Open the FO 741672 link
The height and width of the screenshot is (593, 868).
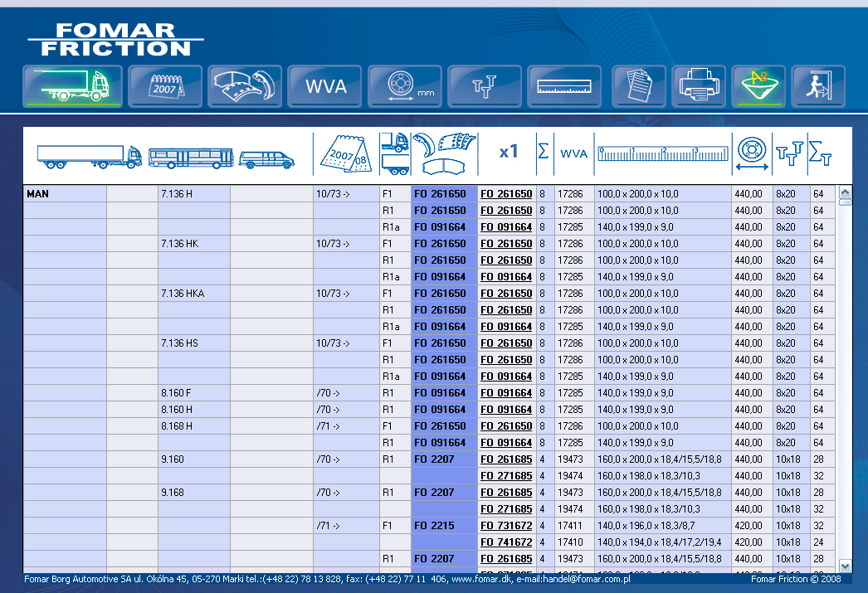506,542
